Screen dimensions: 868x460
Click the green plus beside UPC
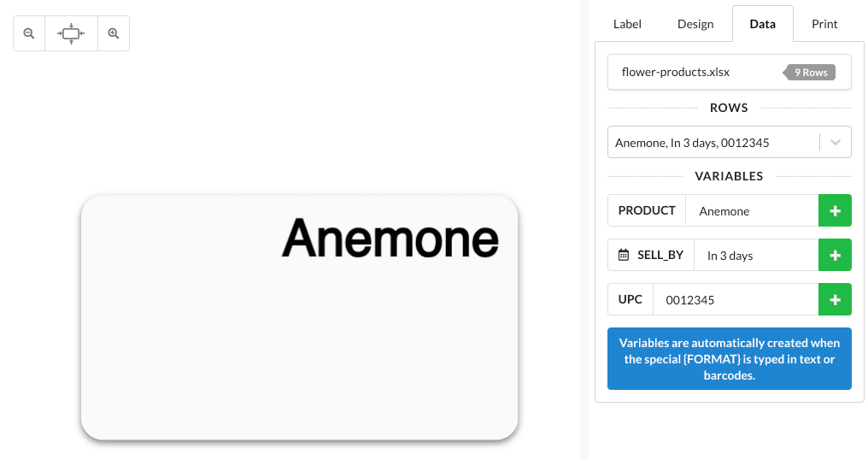[x=835, y=299]
